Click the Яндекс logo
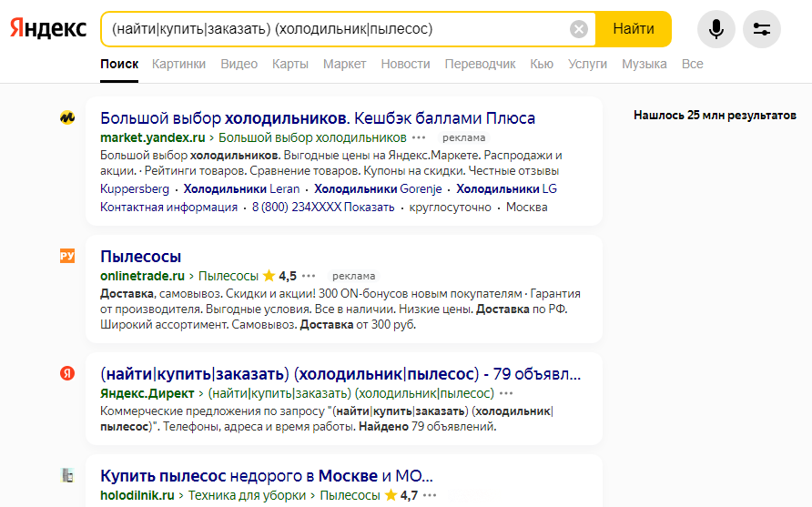 click(x=48, y=28)
